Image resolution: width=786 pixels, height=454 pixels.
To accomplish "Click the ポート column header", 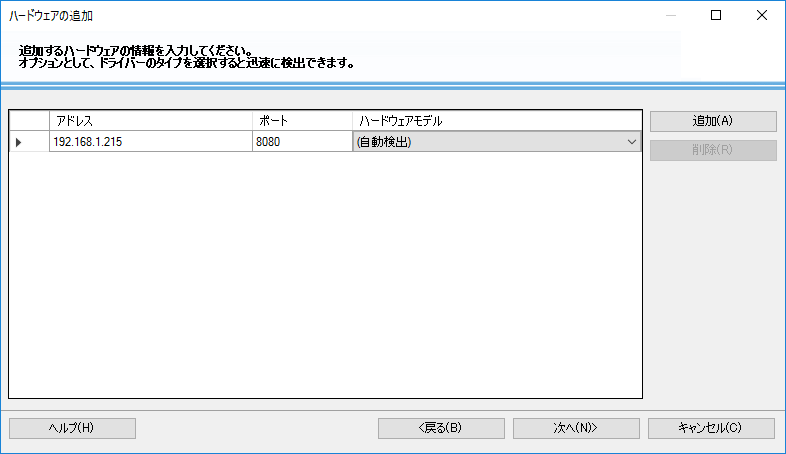I will (302, 121).
